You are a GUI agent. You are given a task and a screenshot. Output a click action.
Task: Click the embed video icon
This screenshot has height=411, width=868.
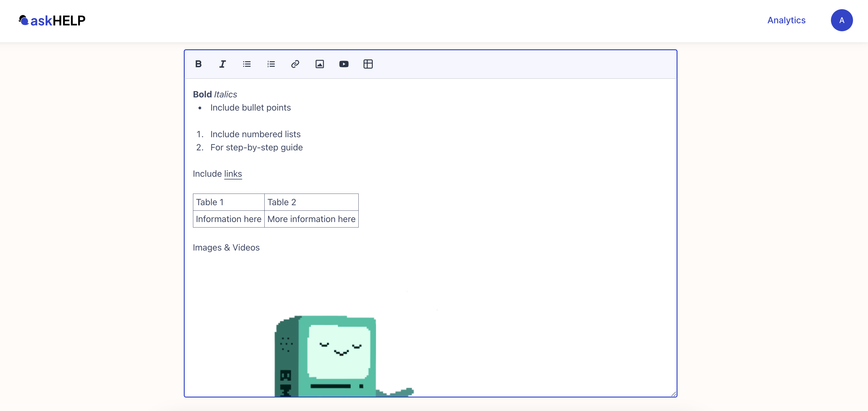[344, 64]
